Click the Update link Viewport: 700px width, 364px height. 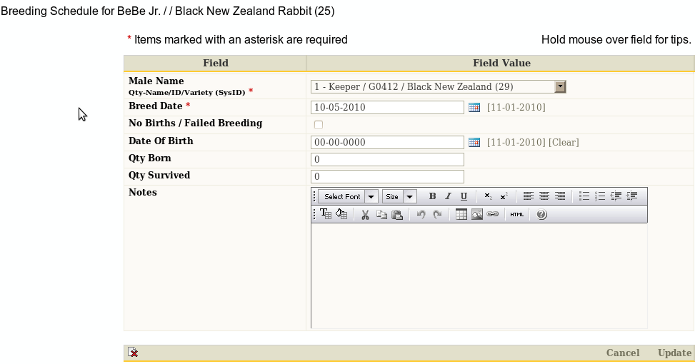675,352
